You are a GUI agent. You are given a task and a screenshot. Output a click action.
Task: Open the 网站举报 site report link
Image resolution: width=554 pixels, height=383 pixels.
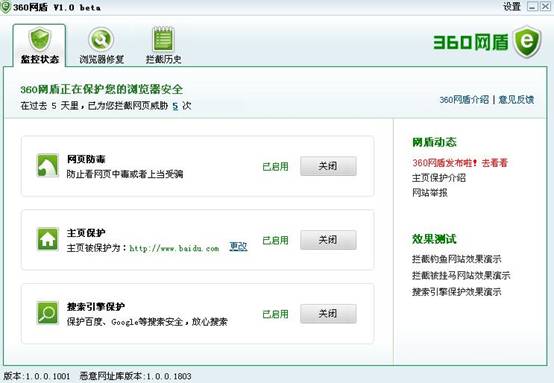430,193
